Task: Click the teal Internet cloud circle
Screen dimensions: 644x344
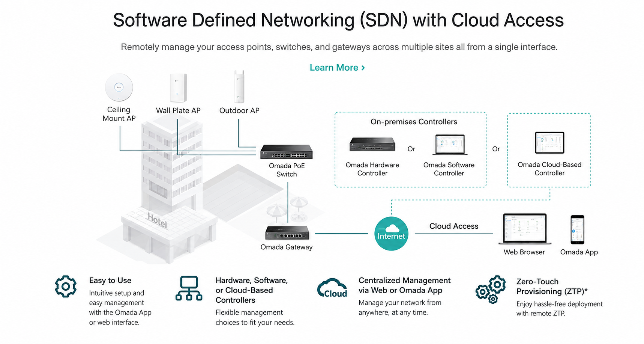Action: (x=391, y=234)
